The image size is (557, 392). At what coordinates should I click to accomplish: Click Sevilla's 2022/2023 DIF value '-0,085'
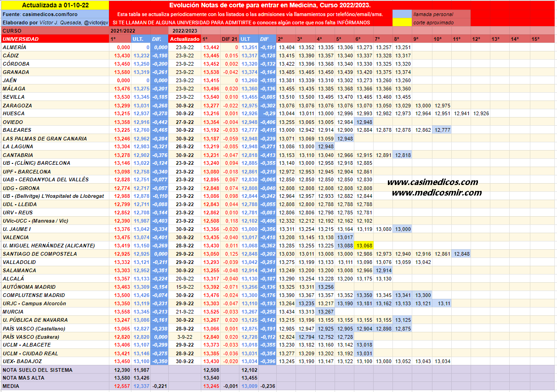pos(267,97)
